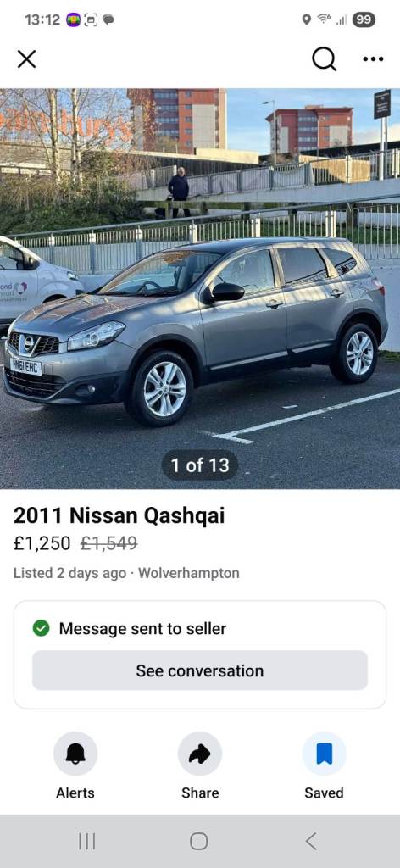The image size is (400, 868).
Task: Close the listing with the X icon
Action: (26, 58)
